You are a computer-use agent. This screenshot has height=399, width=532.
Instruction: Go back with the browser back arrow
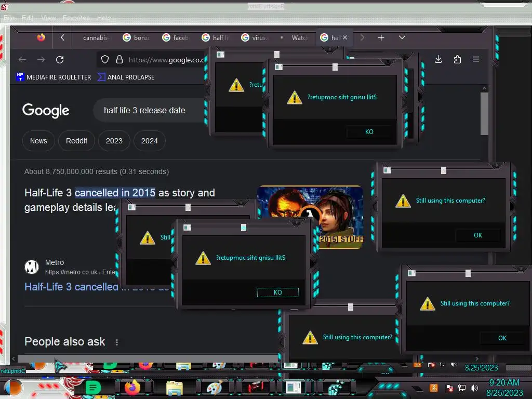point(22,60)
